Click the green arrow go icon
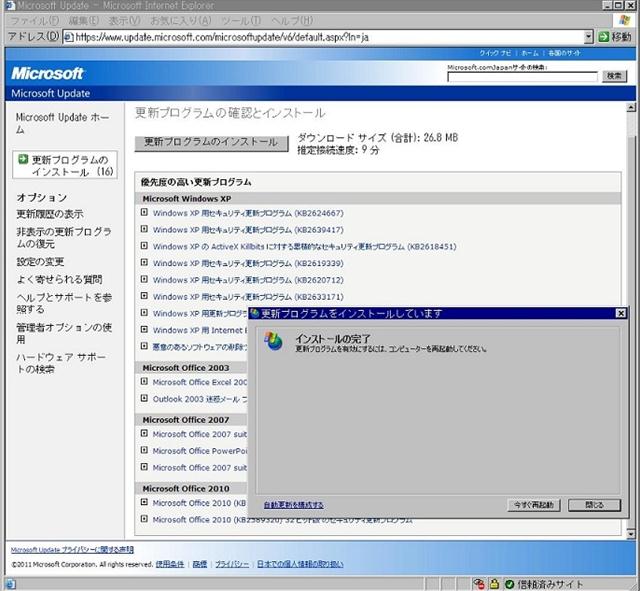This screenshot has height=591, width=640. pyautogui.click(x=603, y=37)
